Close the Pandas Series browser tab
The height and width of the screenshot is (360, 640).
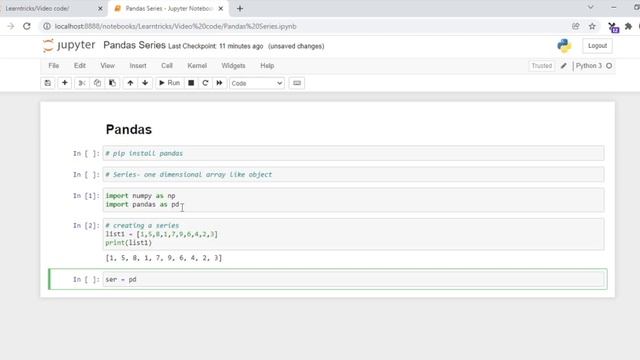[221, 9]
